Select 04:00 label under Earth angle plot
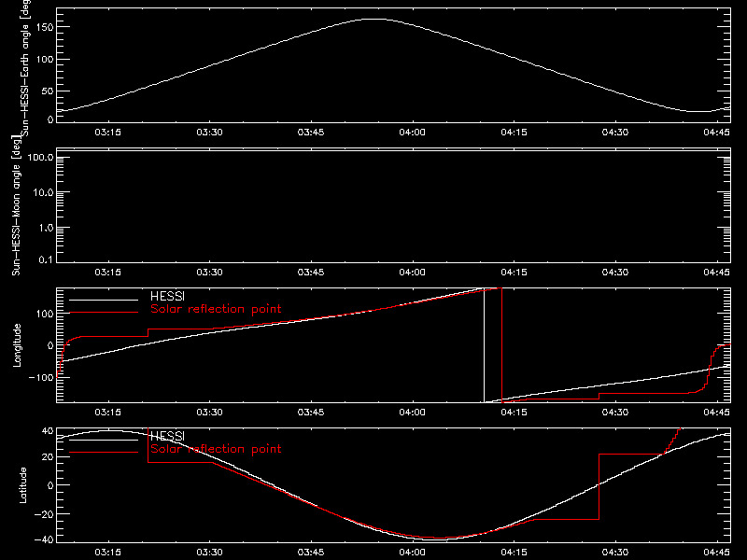Viewport: 747px width, 560px height. 412,132
